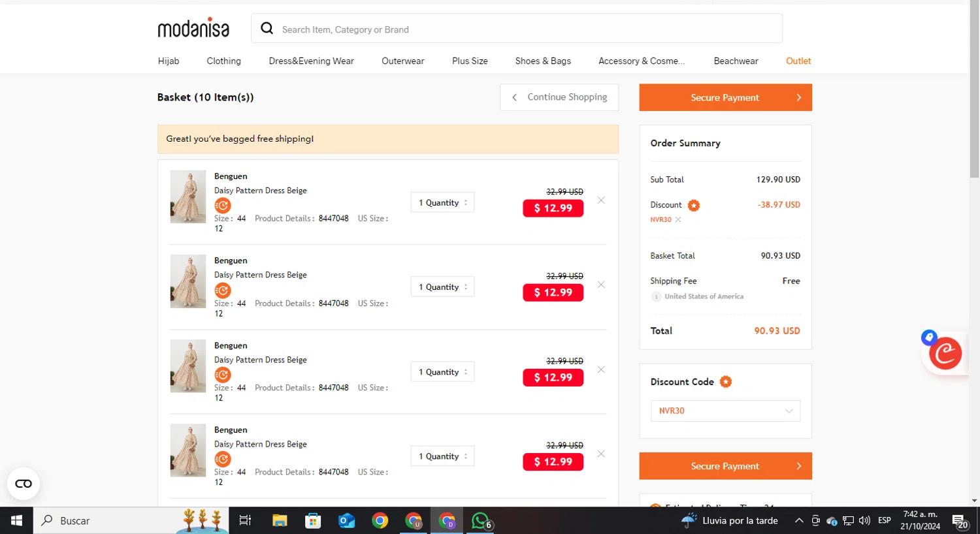Open the first item's Quantity dropdown
Image resolution: width=980 pixels, height=534 pixels.
tap(442, 203)
